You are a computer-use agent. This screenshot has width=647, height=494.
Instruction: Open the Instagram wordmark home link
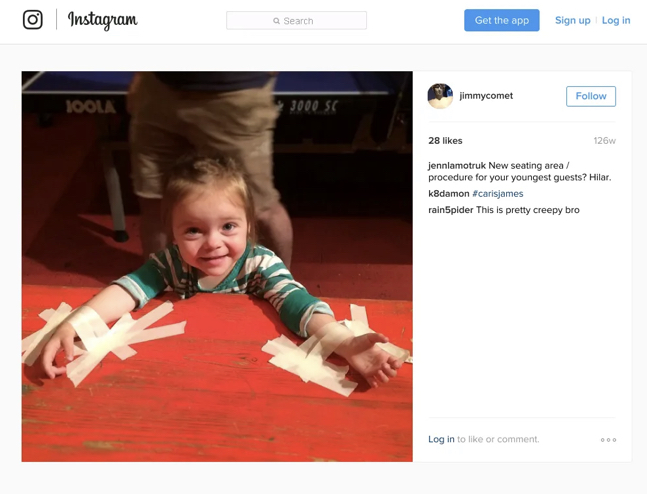103,20
